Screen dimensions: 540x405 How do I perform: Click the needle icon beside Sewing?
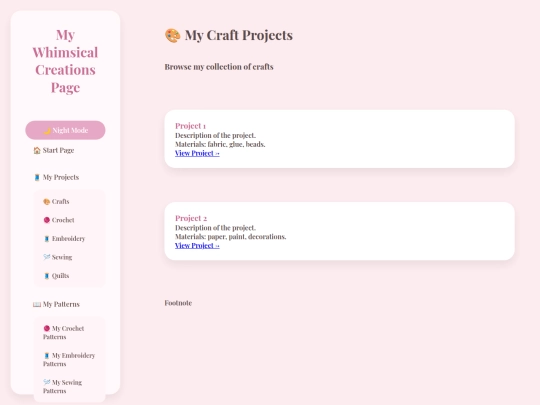(x=46, y=257)
